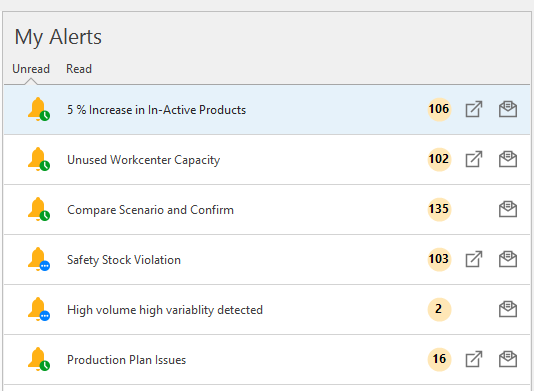Mark High volume high variablity alert as read
The height and width of the screenshot is (391, 534).
point(508,309)
